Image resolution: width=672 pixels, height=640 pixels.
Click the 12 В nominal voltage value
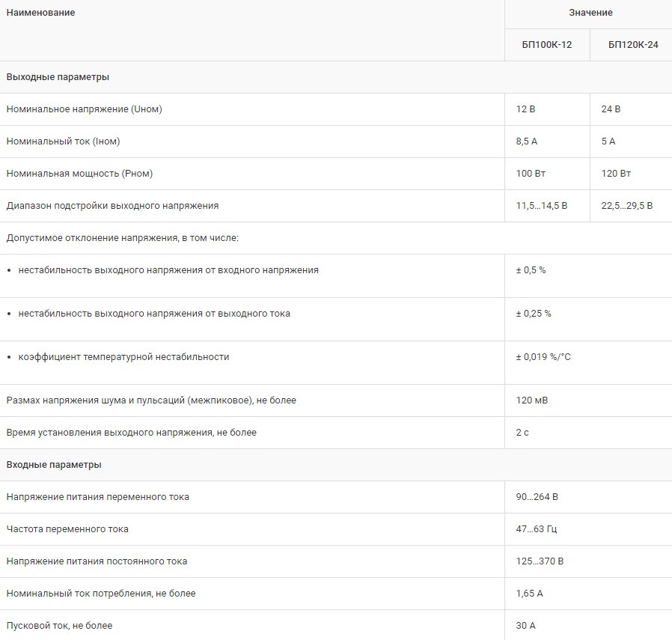525,109
